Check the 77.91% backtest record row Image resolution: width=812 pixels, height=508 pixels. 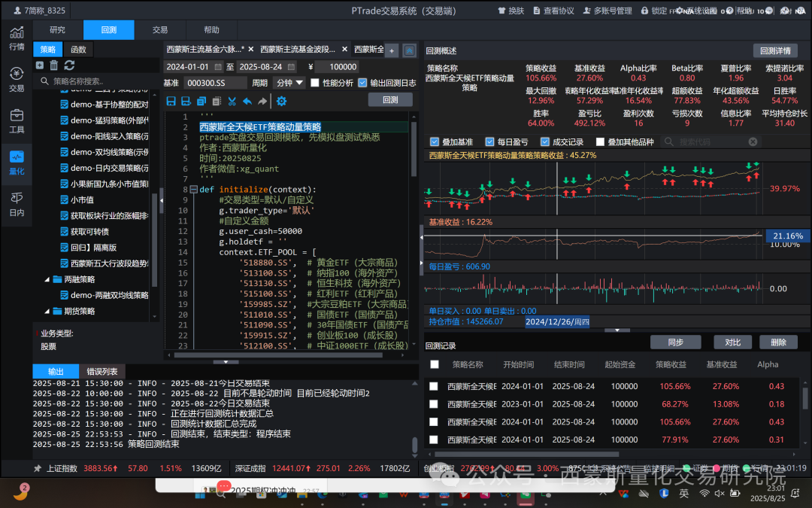[434, 440]
